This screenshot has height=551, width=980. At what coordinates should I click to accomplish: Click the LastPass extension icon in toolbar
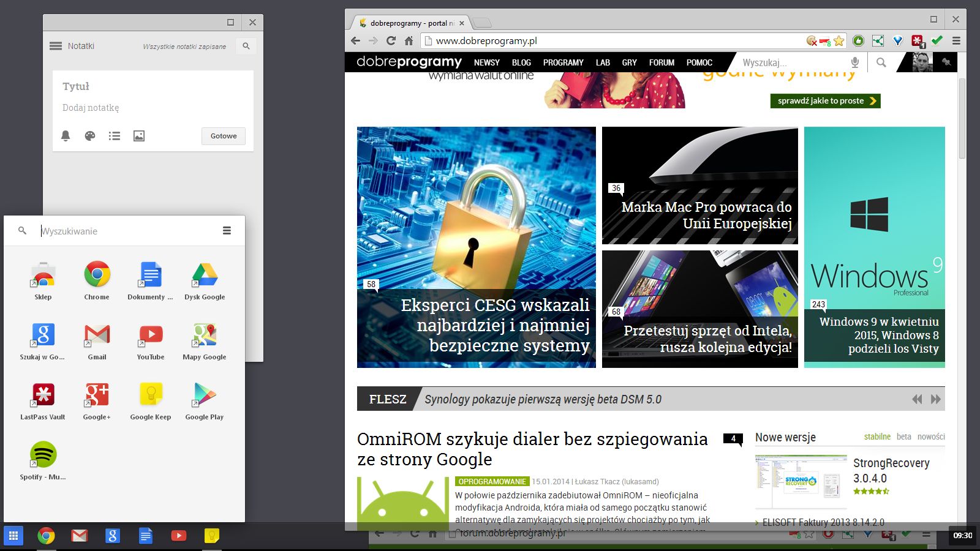pos(918,41)
